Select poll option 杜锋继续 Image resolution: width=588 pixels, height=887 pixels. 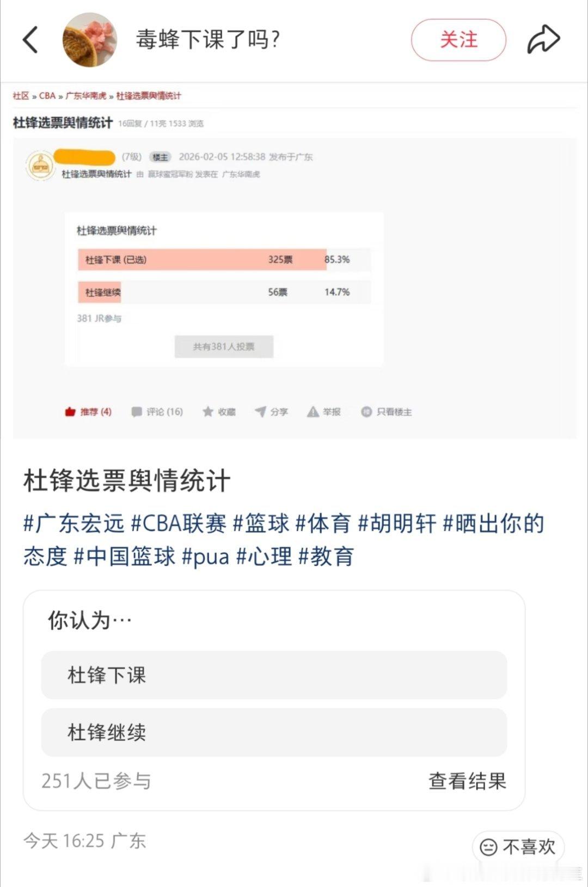275,733
